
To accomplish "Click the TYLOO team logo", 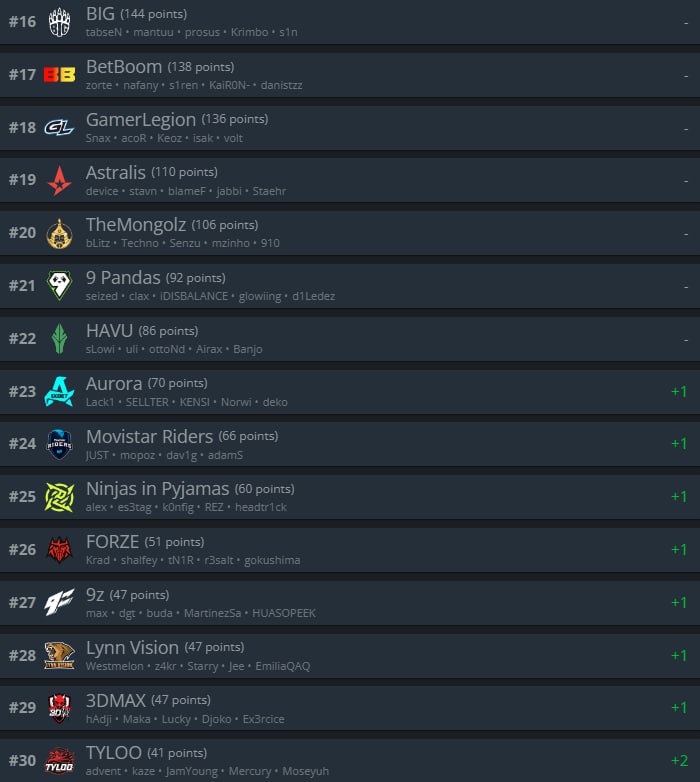I will pyautogui.click(x=59, y=761).
